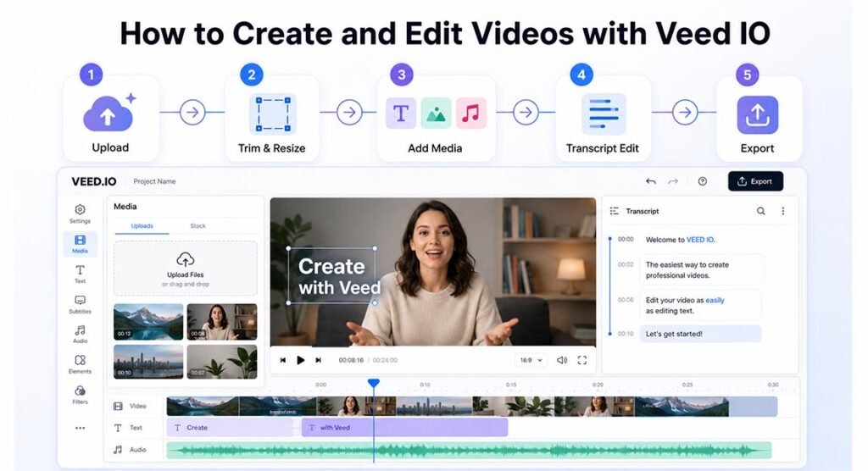Select the woman clip thumbnail 00:08
This screenshot has width=868, height=471.
click(x=222, y=322)
